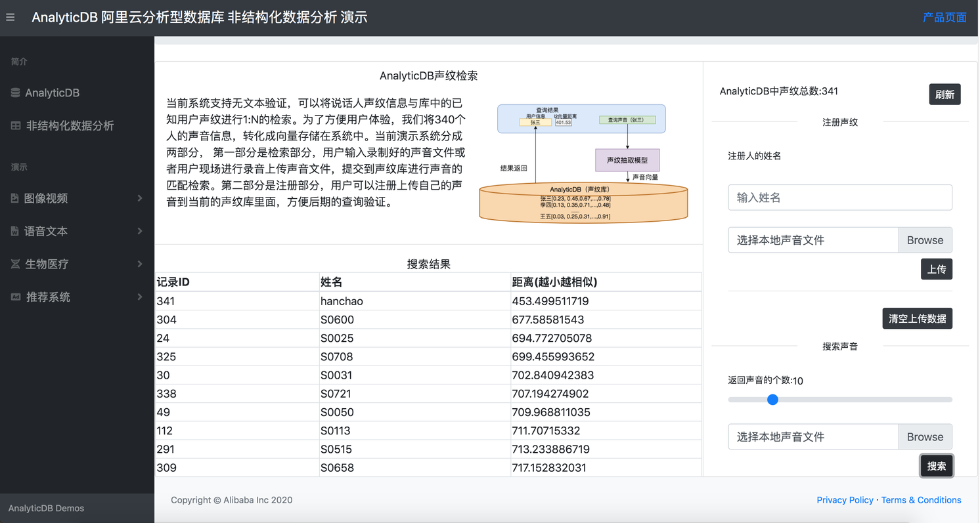Viewport: 980px width, 523px height.
Task: Click the AnalyticDB Demos footer label
Action: tap(46, 509)
